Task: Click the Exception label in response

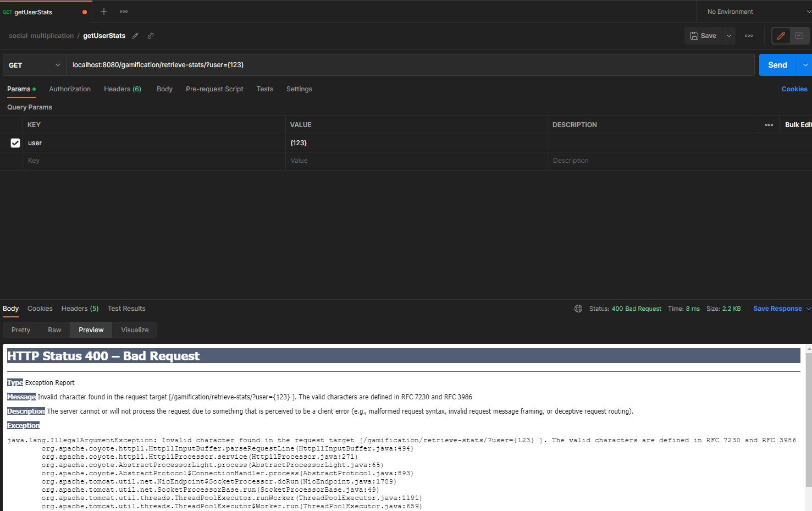Action: [x=23, y=425]
